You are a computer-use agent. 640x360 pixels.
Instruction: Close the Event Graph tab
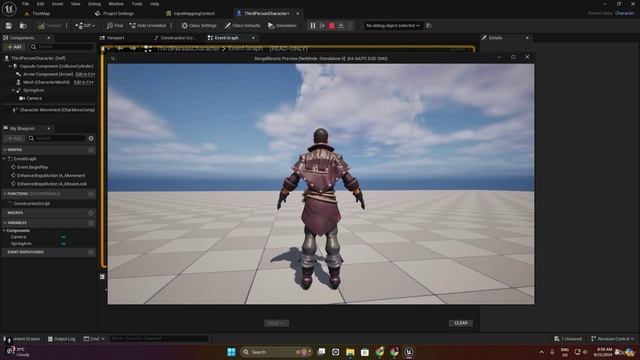253,38
